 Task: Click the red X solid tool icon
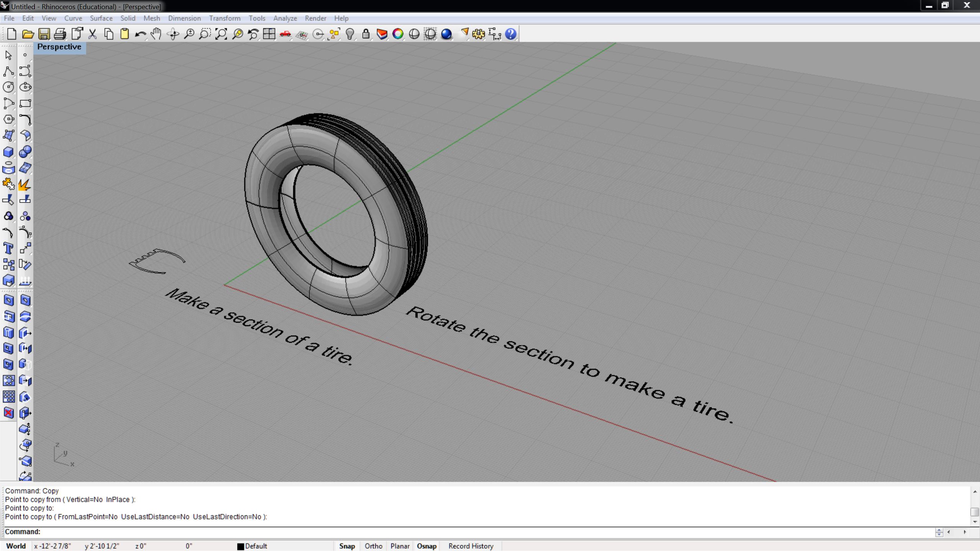point(8,413)
